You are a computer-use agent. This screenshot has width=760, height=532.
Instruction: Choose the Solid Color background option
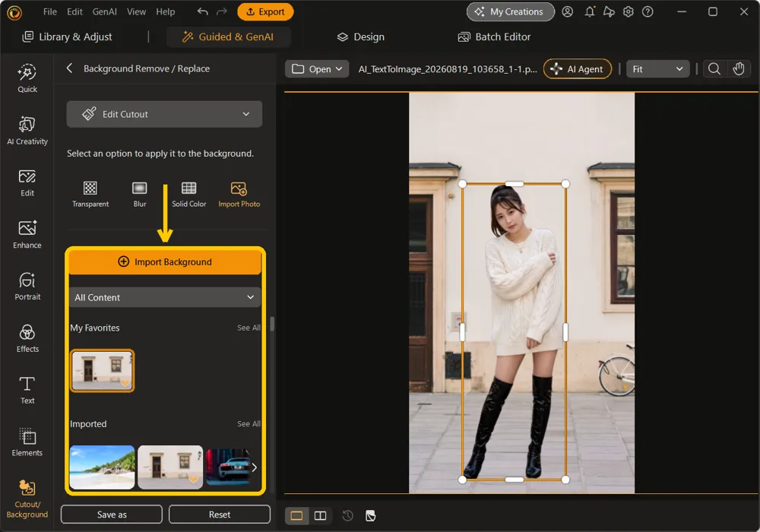coord(189,195)
